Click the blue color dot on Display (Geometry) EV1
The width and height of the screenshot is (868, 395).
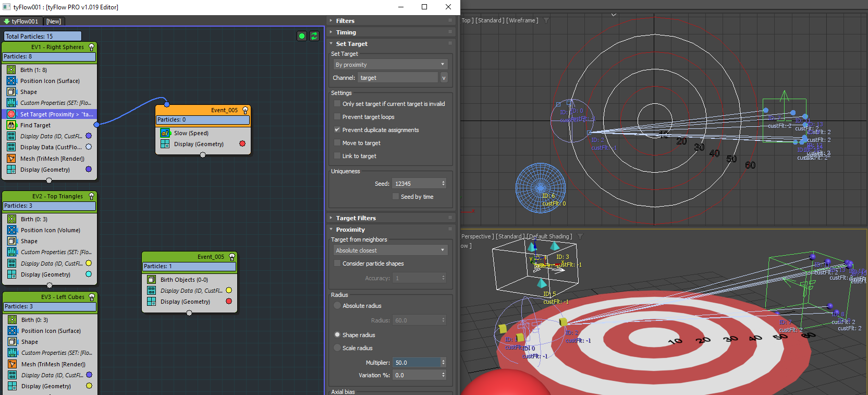pos(89,169)
